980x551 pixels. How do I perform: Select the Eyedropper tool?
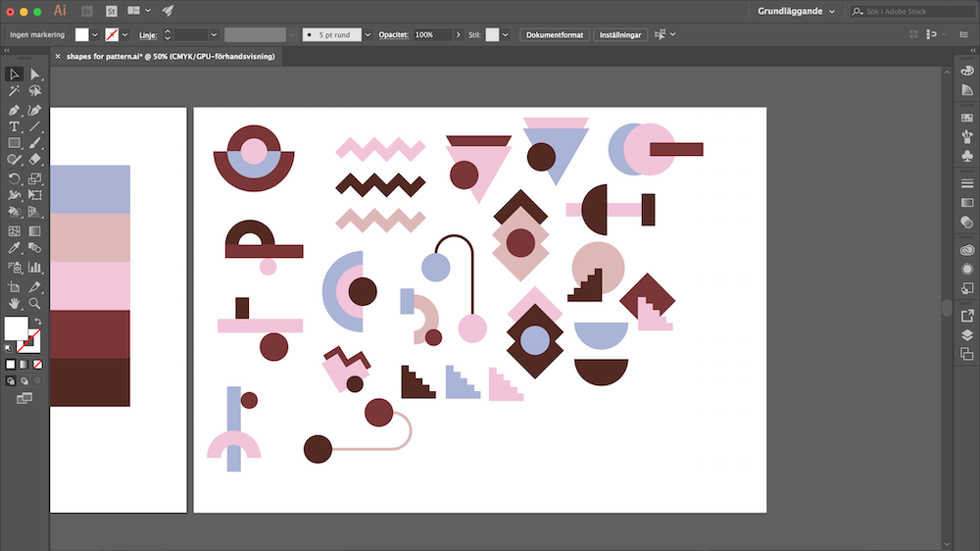[14, 248]
